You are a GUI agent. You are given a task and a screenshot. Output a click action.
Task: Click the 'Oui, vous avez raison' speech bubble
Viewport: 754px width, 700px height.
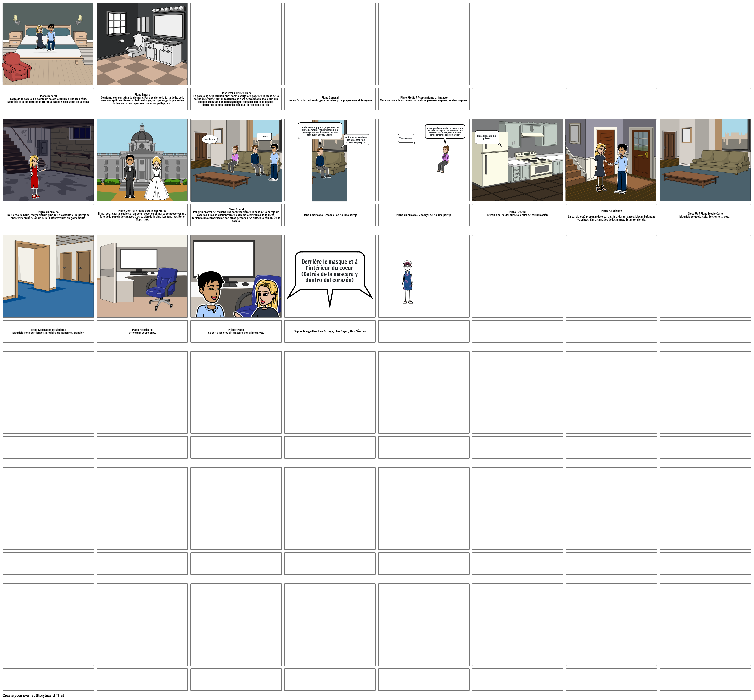(356, 140)
